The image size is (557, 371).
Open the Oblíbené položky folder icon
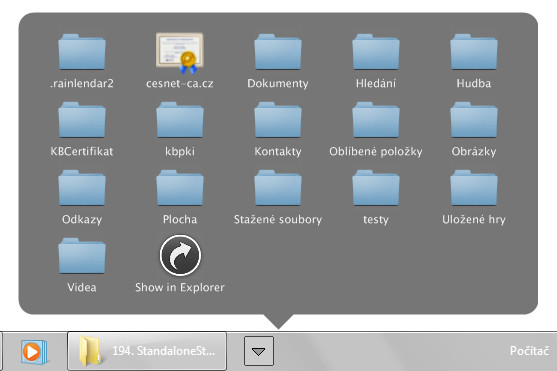(376, 120)
